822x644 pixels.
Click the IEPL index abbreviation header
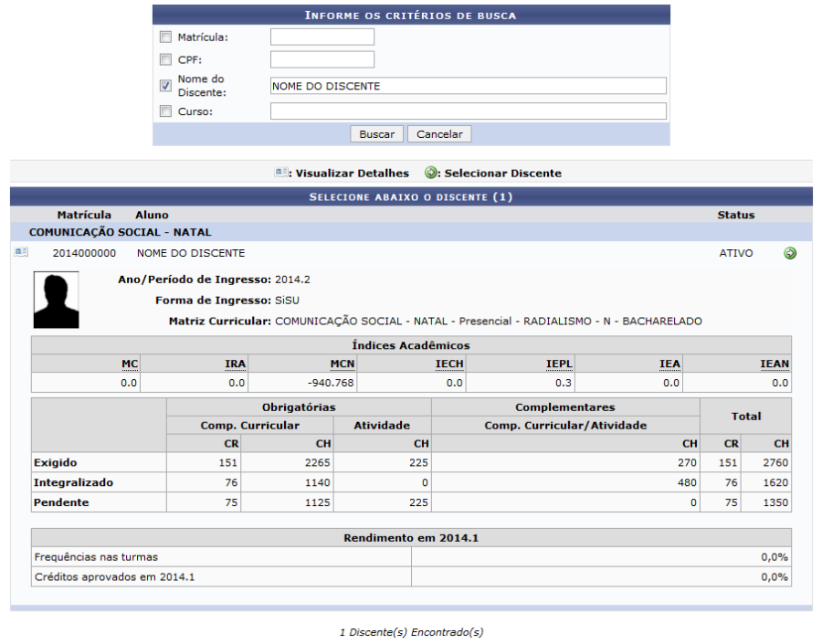[x=559, y=364]
